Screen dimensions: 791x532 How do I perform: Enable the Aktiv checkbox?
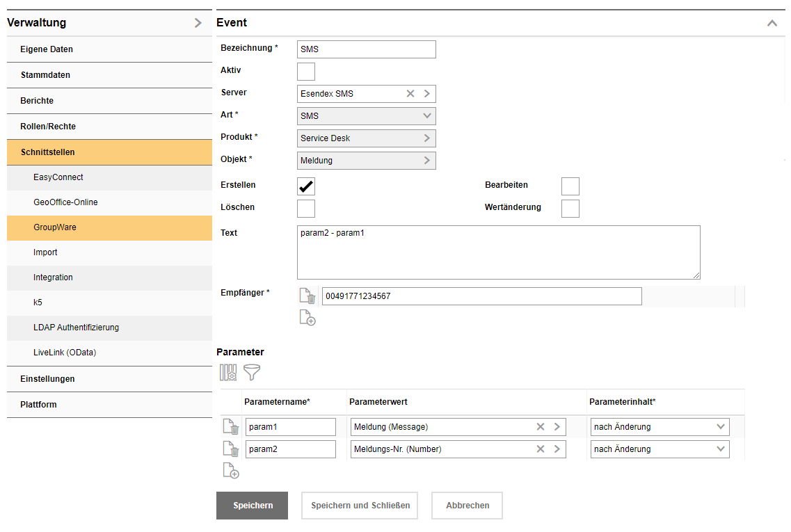306,72
